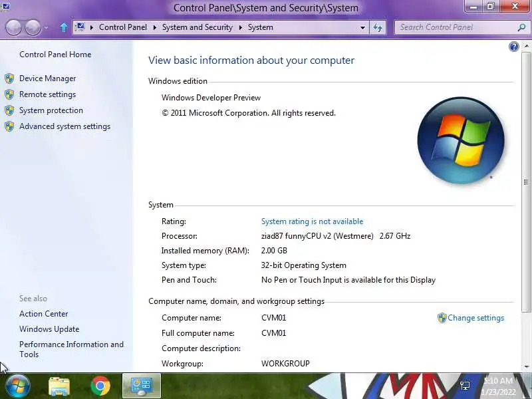Click the processor value text
Image resolution: width=532 pixels, height=399 pixels.
[x=336, y=236]
